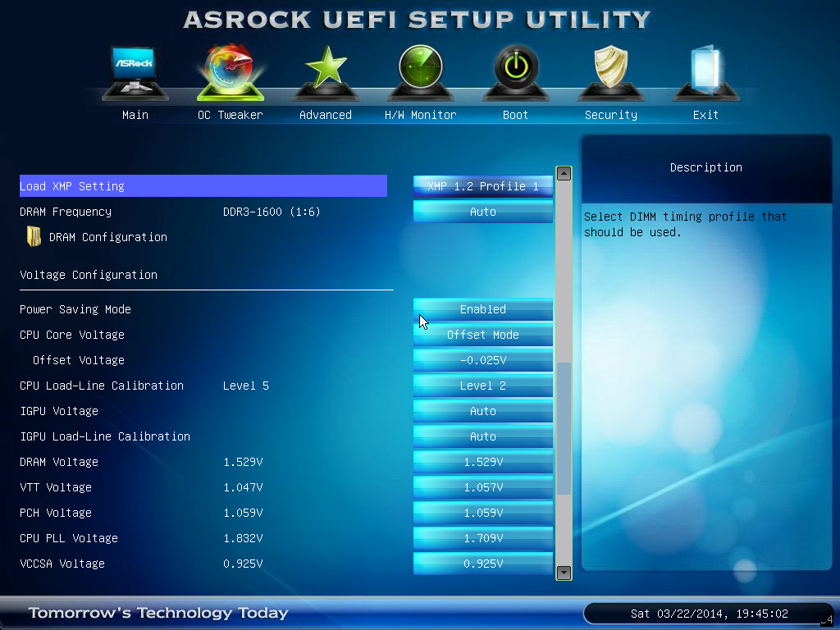The width and height of the screenshot is (840, 630).
Task: Open CPU Core Voltage Offset Mode selector
Action: [482, 335]
